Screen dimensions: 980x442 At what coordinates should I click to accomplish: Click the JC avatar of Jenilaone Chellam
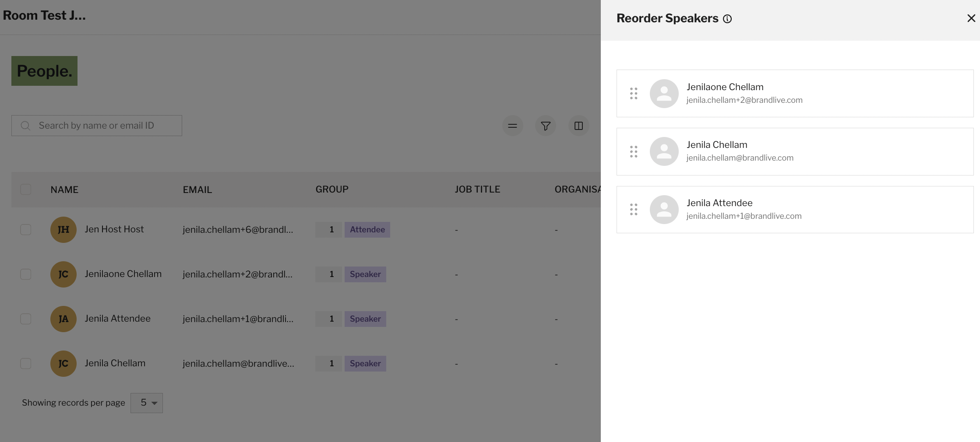[x=63, y=274]
